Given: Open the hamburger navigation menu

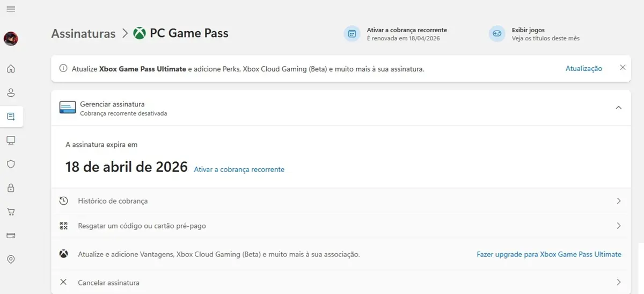Looking at the screenshot, I should click(x=11, y=10).
